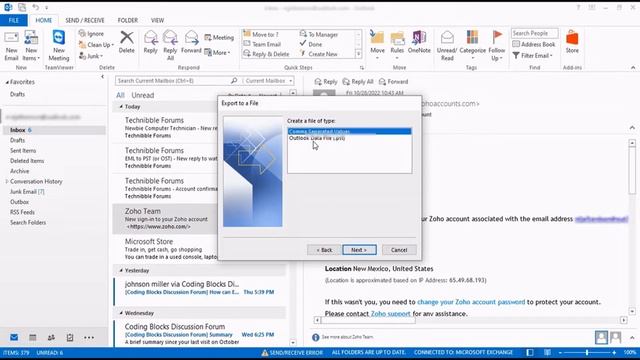
Task: Forward the message from ribbon
Action: pyautogui.click(x=191, y=42)
